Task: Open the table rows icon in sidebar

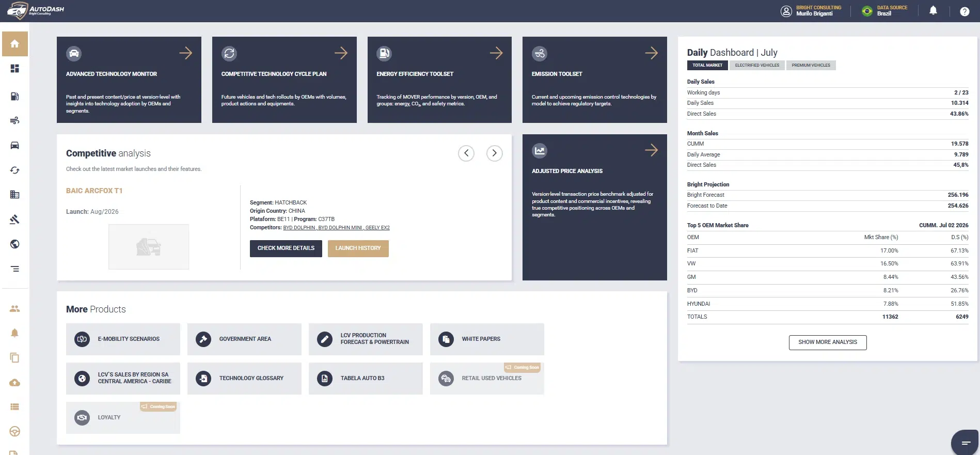Action: pos(15,407)
